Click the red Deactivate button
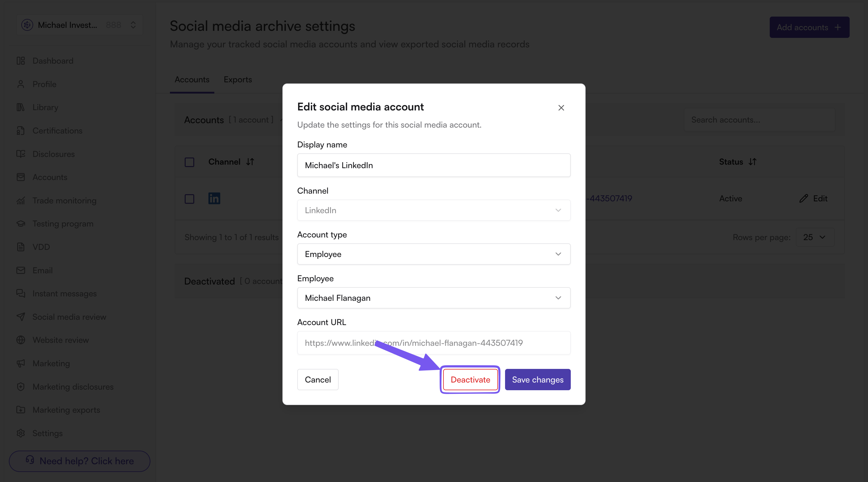The width and height of the screenshot is (868, 482). coord(470,380)
